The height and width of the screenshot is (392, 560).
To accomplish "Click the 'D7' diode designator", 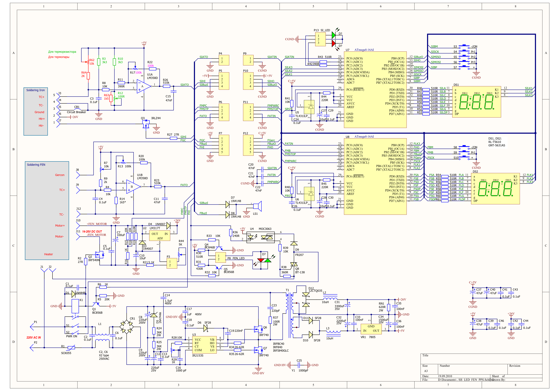I will tap(233, 198).
